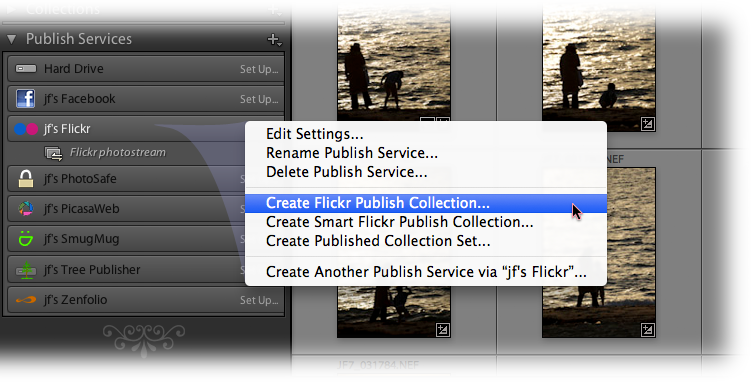Open the Publish Services plus menu

(274, 40)
